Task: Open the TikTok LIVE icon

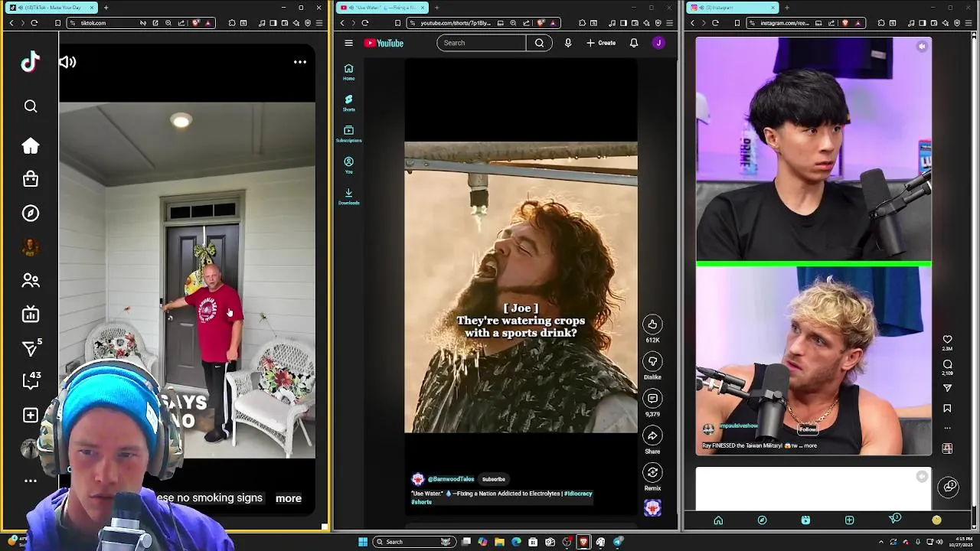Action: (x=31, y=314)
